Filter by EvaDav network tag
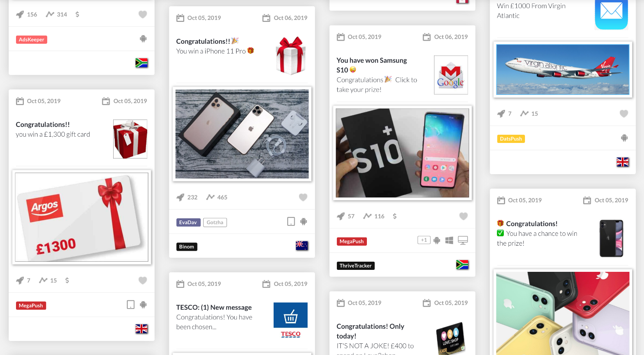This screenshot has height=355, width=644. click(x=188, y=222)
